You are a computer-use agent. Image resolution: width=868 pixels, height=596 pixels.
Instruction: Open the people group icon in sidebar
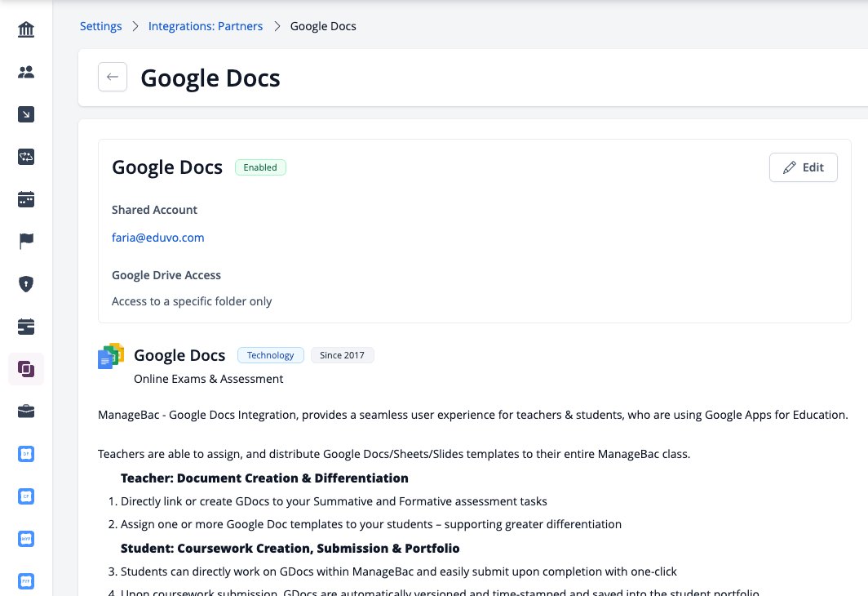tap(26, 72)
